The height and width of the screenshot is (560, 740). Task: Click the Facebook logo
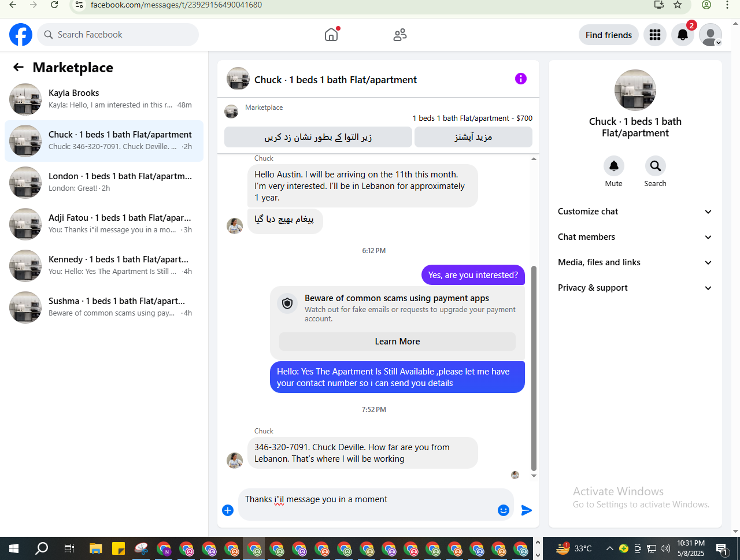[21, 35]
